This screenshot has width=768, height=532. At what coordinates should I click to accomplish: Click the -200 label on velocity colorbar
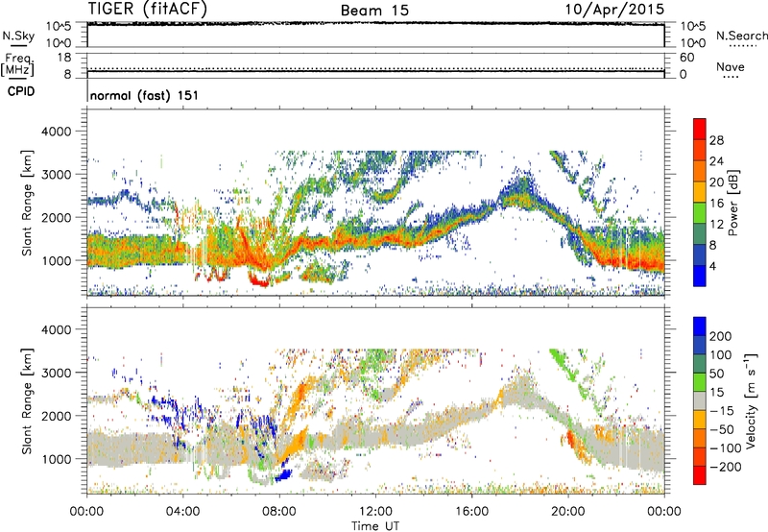[x=726, y=467]
